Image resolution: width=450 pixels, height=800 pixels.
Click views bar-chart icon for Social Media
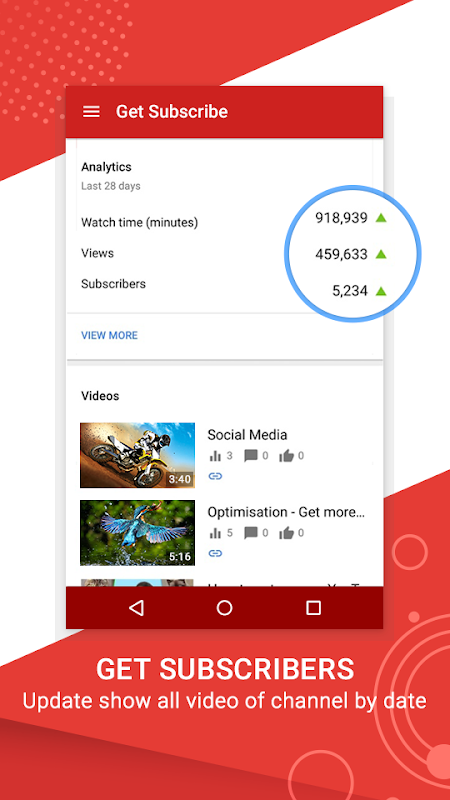(215, 456)
